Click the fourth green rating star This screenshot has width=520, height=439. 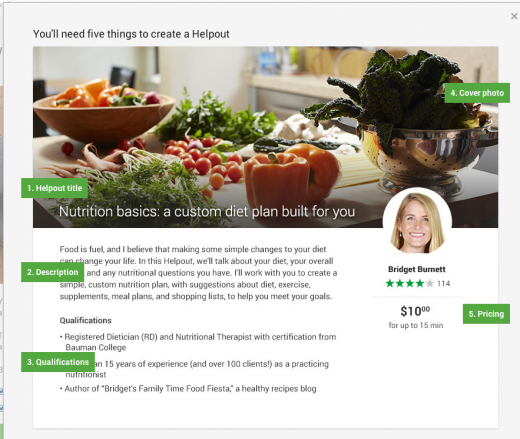coord(420,283)
